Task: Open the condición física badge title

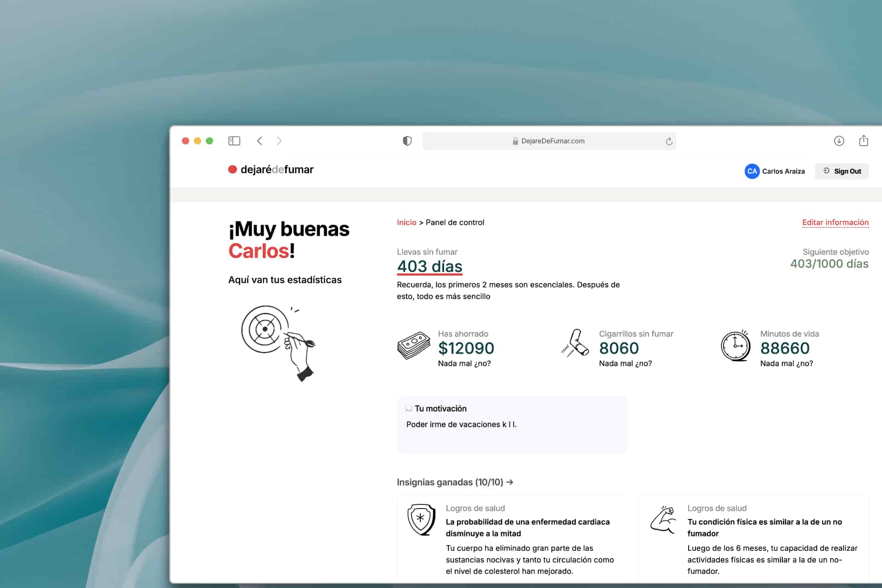Action: (x=764, y=528)
